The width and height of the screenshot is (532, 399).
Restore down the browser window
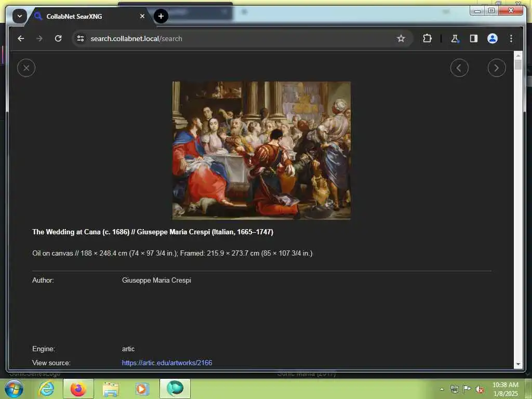[x=491, y=11]
